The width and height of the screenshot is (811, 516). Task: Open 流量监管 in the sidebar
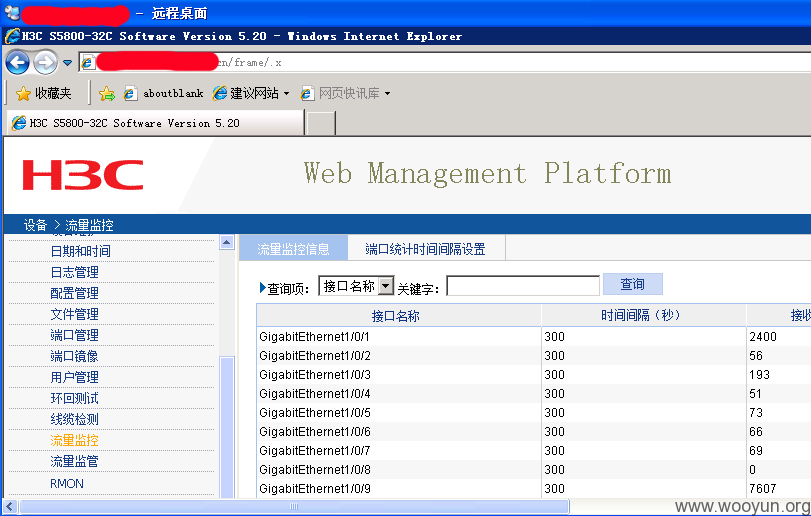pyautogui.click(x=74, y=461)
